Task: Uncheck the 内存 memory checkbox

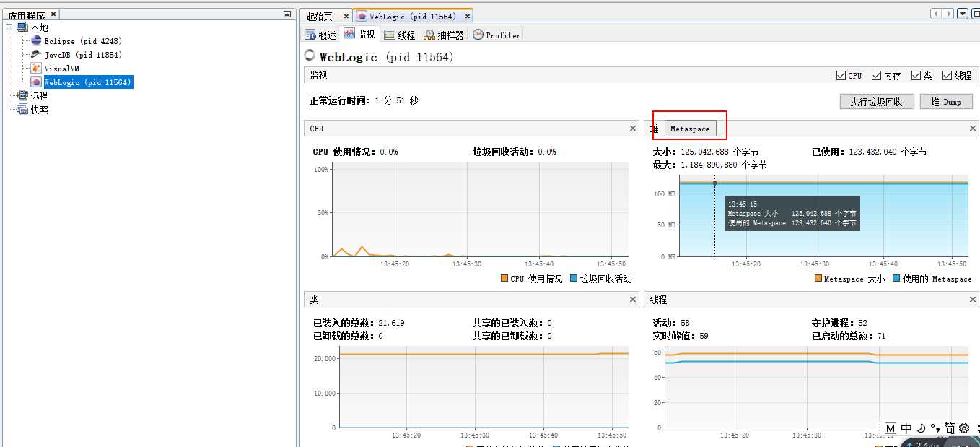Action: [x=876, y=75]
